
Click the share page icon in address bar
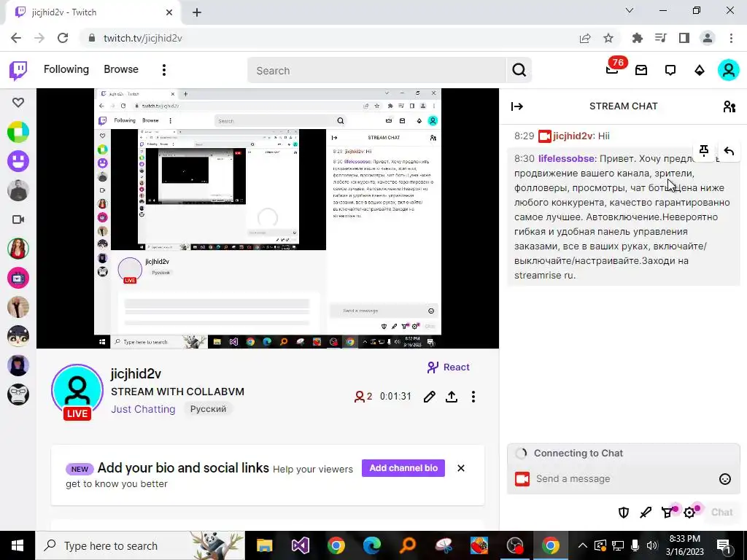[585, 38]
